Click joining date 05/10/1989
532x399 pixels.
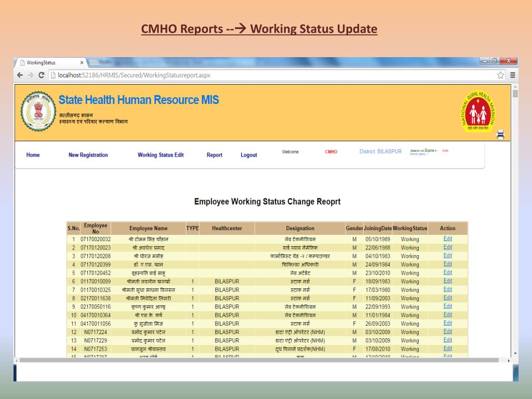(378, 239)
